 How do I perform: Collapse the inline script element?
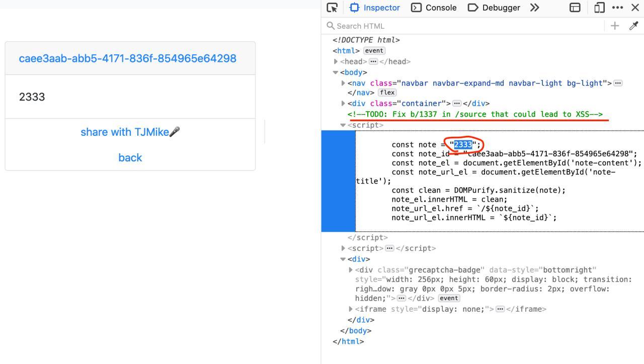(x=344, y=125)
